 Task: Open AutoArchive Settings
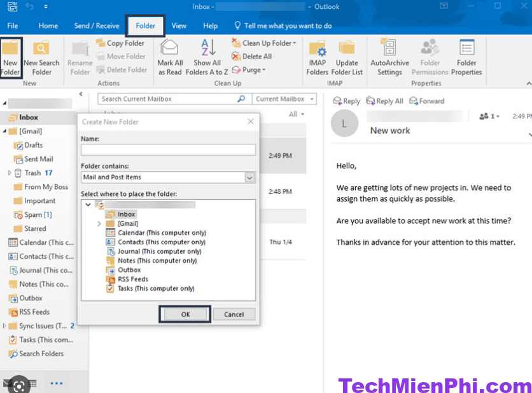pos(390,56)
